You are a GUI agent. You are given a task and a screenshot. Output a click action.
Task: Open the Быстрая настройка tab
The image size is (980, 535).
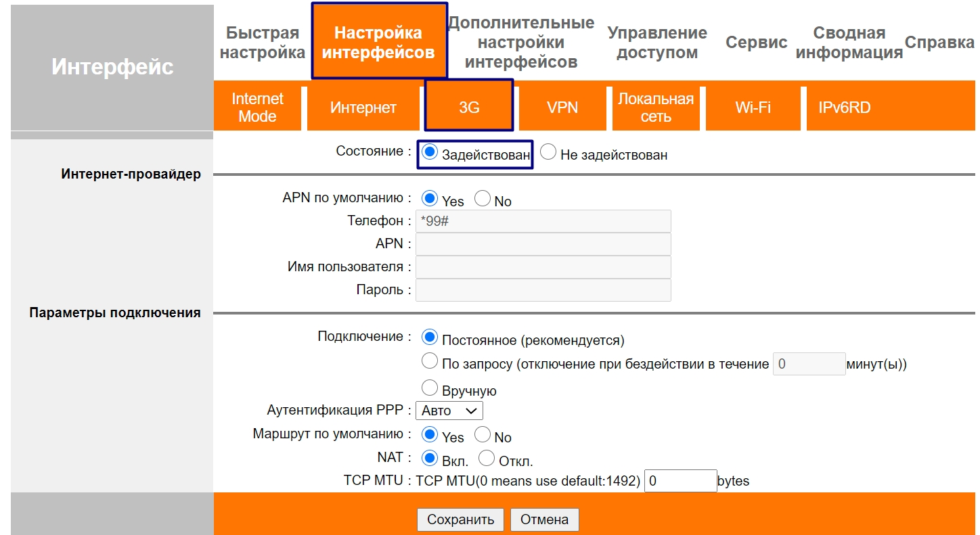click(x=262, y=43)
